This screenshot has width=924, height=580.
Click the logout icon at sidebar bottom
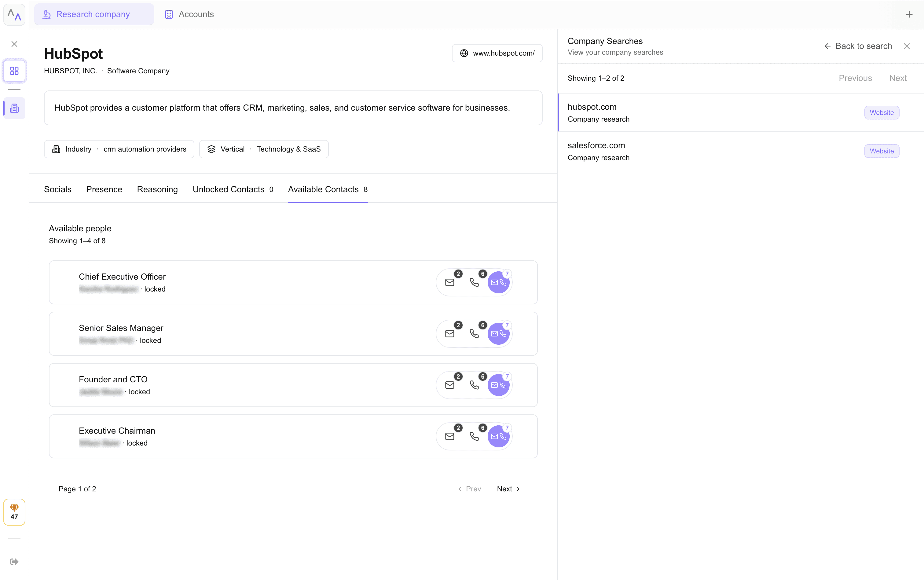(14, 562)
